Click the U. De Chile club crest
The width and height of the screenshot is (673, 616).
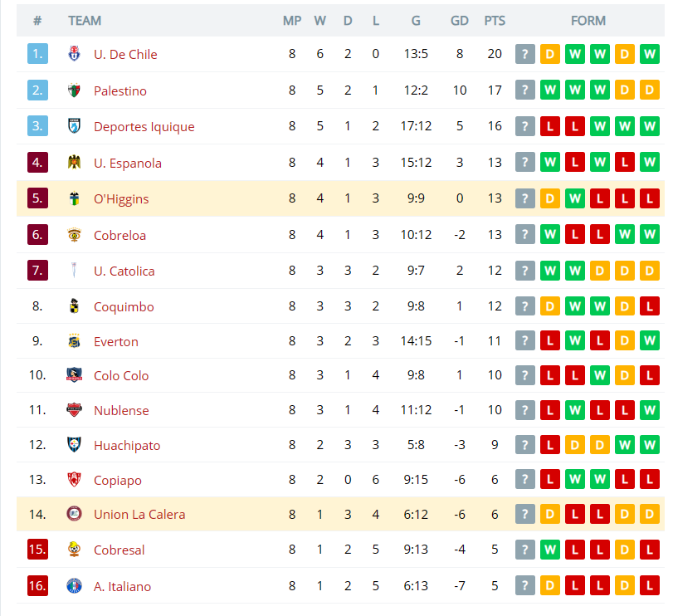tap(74, 54)
